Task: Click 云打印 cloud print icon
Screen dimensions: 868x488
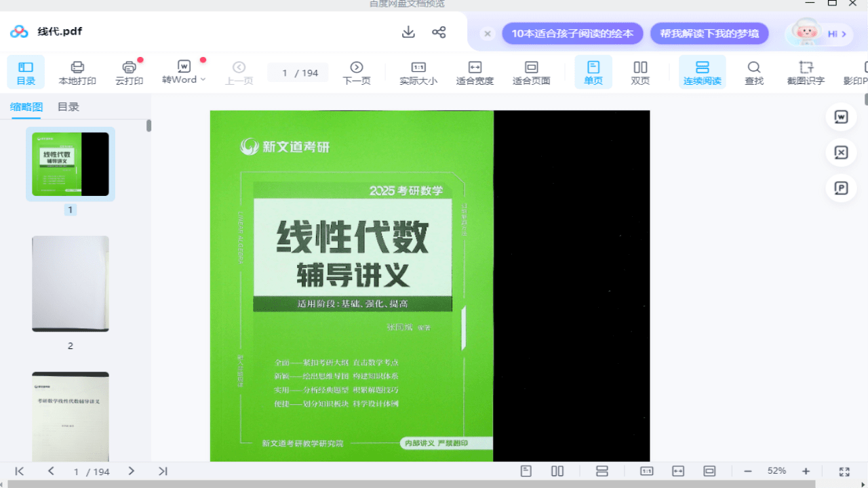Action: pos(129,73)
